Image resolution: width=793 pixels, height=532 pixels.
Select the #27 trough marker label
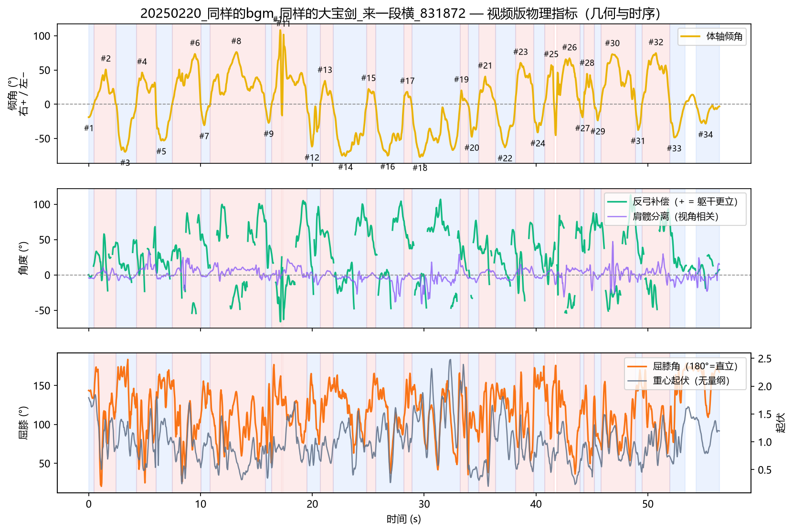point(582,128)
